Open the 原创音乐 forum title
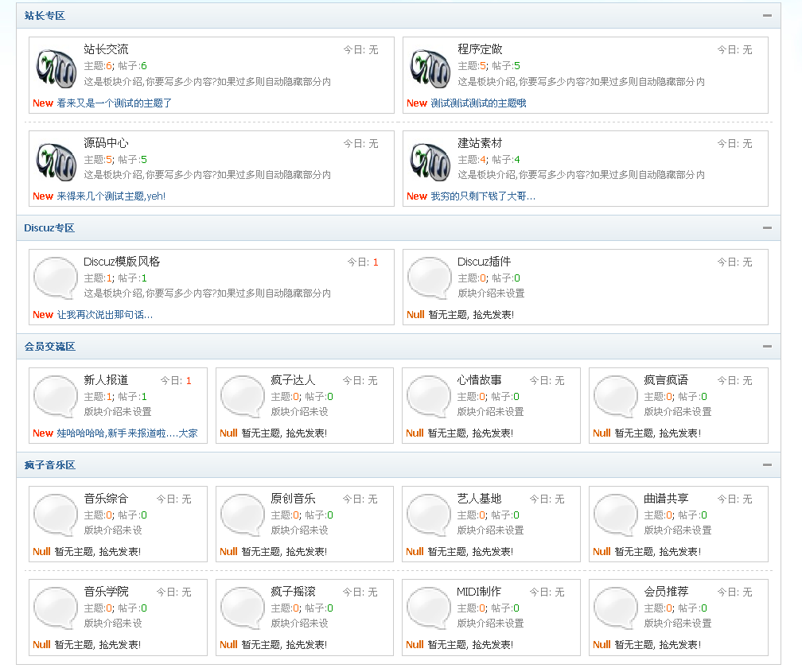This screenshot has height=672, width=802. (293, 499)
